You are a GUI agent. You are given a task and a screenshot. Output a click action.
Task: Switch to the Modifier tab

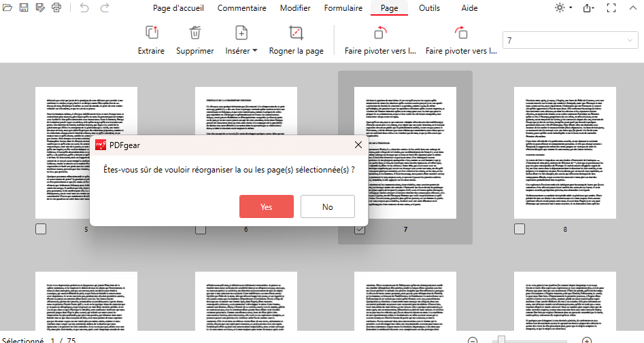click(x=295, y=7)
